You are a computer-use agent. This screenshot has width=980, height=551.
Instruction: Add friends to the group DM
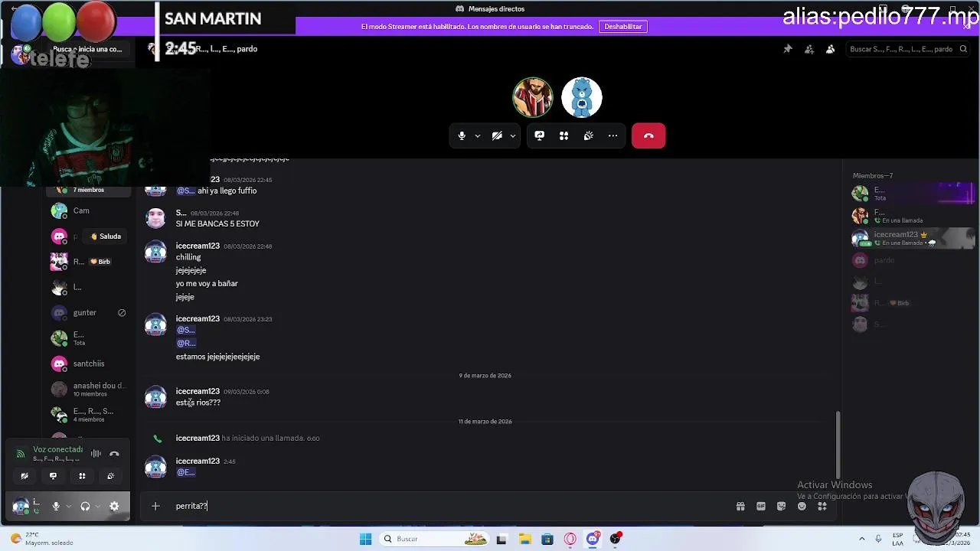[808, 49]
